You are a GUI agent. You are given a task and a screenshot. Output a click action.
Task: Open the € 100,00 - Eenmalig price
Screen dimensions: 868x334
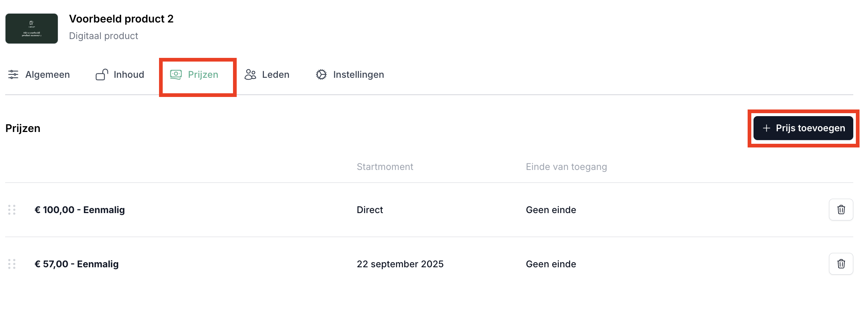[x=80, y=210]
